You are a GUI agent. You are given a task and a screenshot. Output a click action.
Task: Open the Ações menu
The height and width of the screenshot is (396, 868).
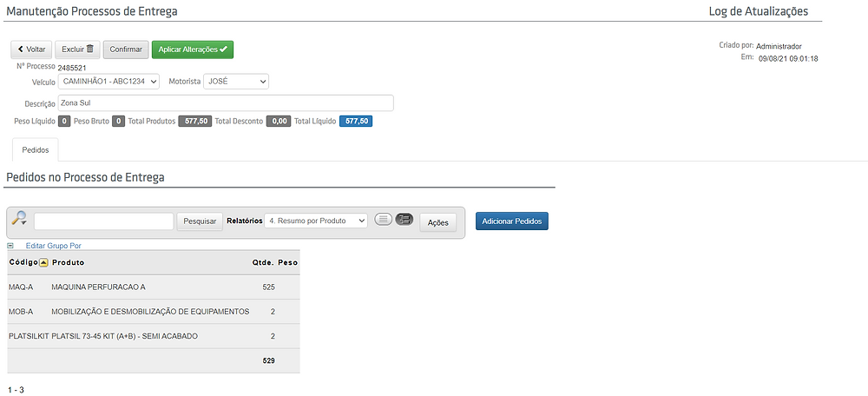(x=437, y=221)
